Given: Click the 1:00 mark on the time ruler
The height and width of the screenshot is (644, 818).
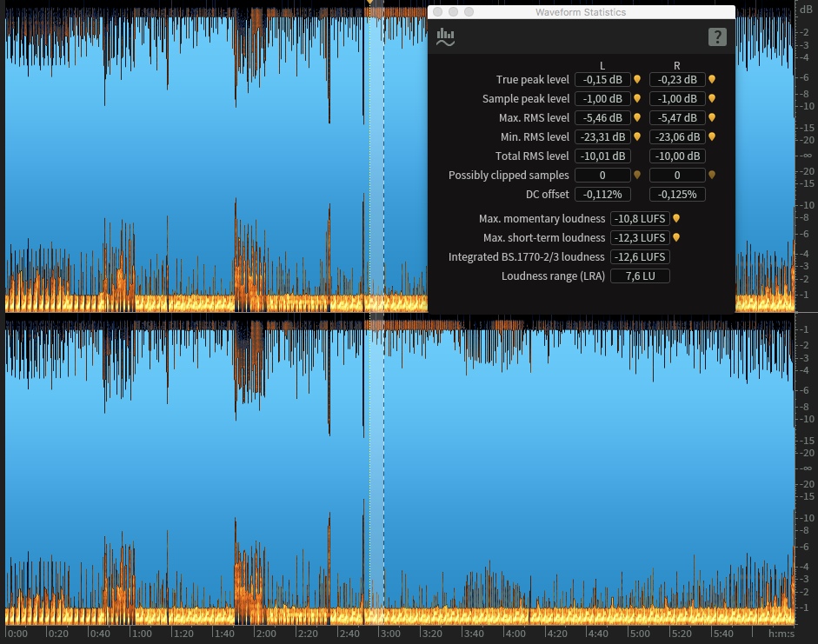Looking at the screenshot, I should pos(141,634).
